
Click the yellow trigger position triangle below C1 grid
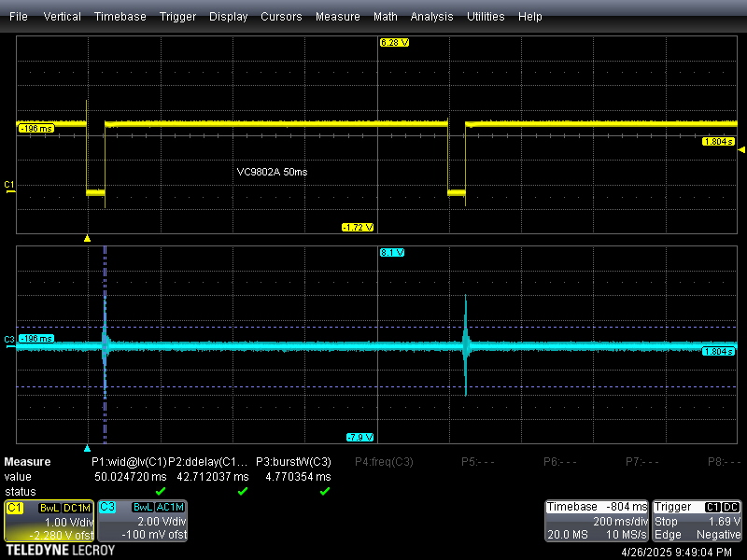pyautogui.click(x=87, y=238)
